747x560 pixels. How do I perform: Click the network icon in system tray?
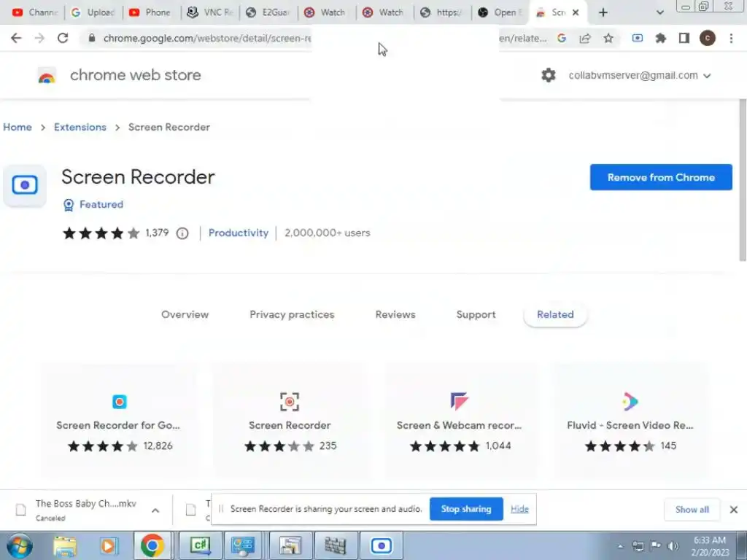638,545
